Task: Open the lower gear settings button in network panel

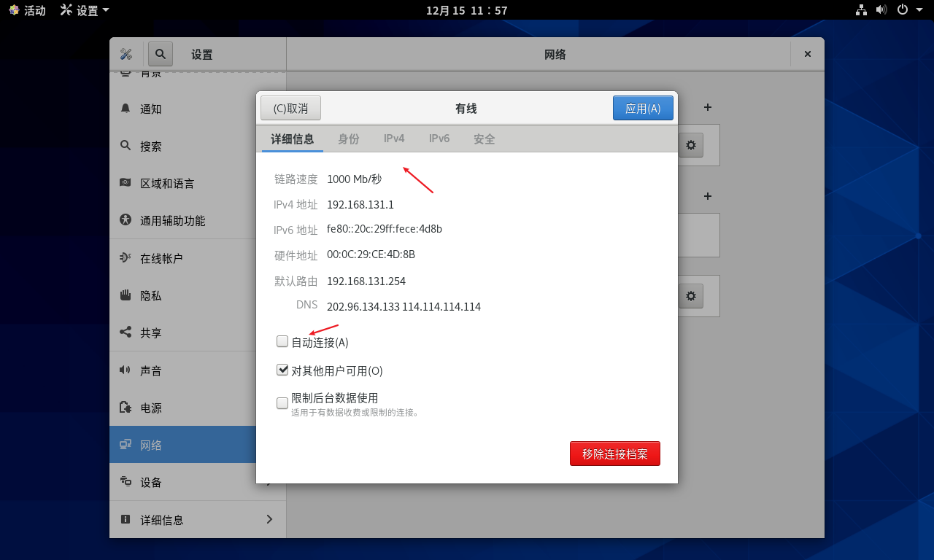Action: click(691, 296)
